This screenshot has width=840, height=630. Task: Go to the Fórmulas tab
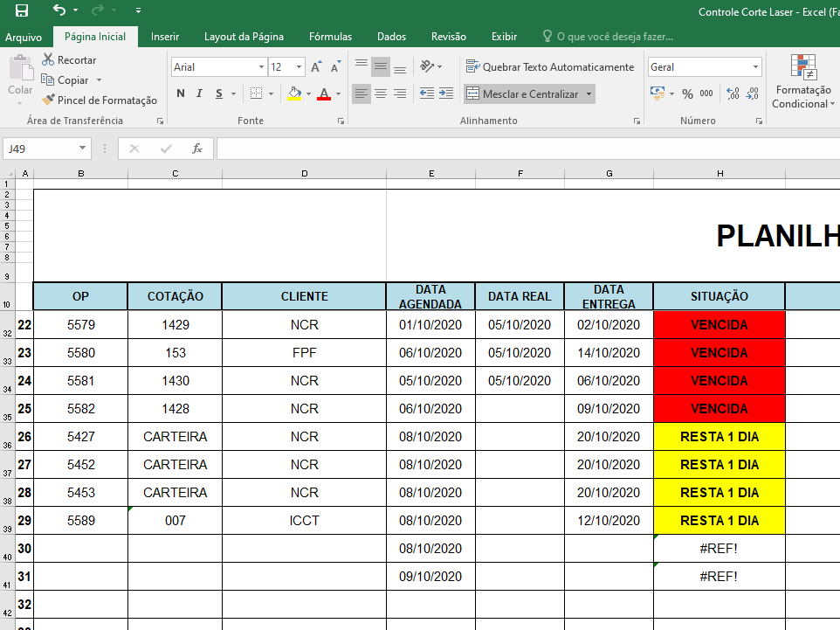click(x=330, y=37)
